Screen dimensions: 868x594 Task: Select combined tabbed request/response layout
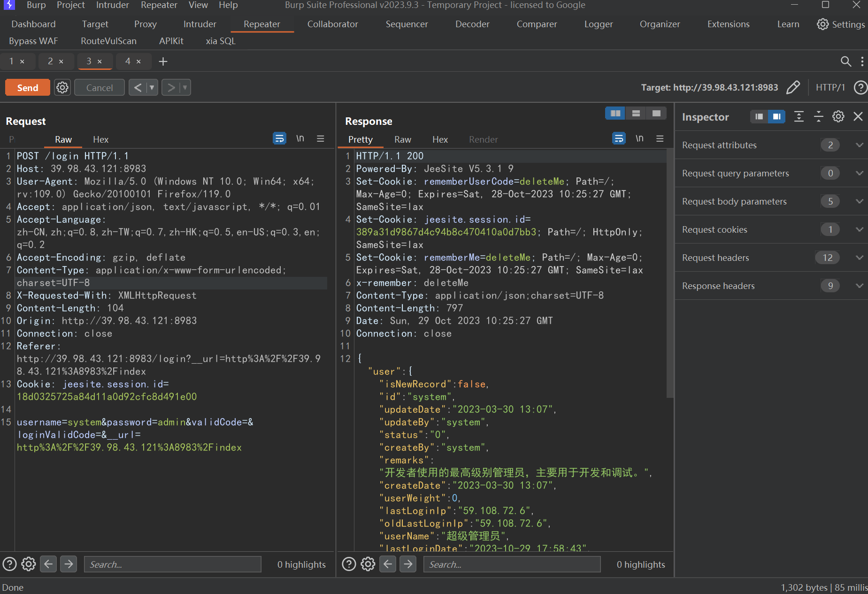click(x=656, y=113)
